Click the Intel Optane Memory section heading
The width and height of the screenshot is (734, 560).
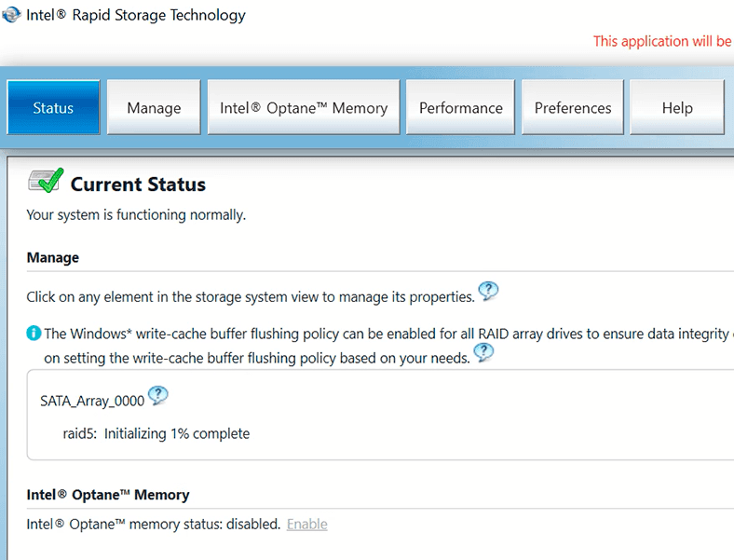pos(108,495)
